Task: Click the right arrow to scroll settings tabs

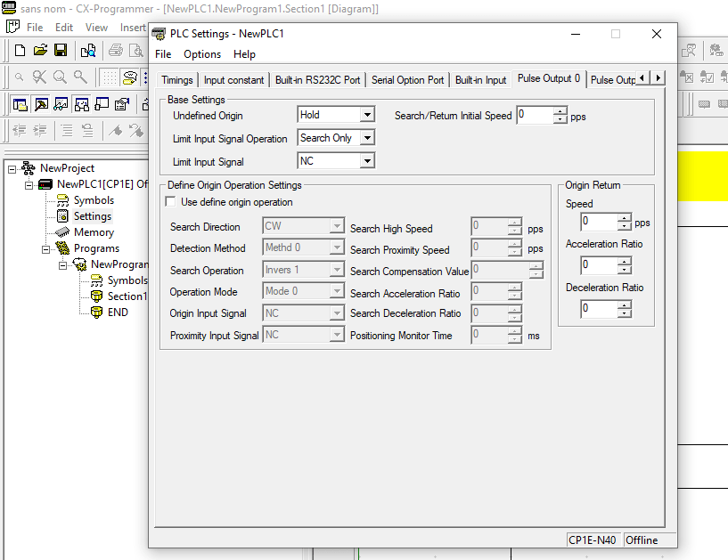Action: (x=658, y=78)
